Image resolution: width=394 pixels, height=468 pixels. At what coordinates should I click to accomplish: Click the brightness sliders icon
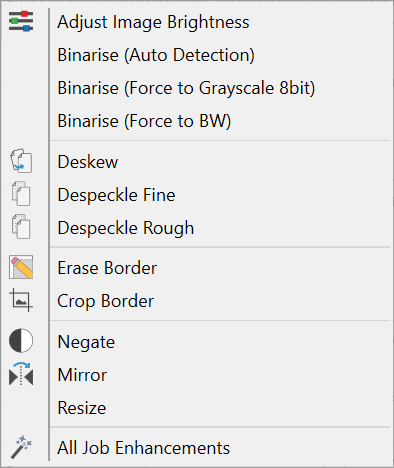point(21,21)
